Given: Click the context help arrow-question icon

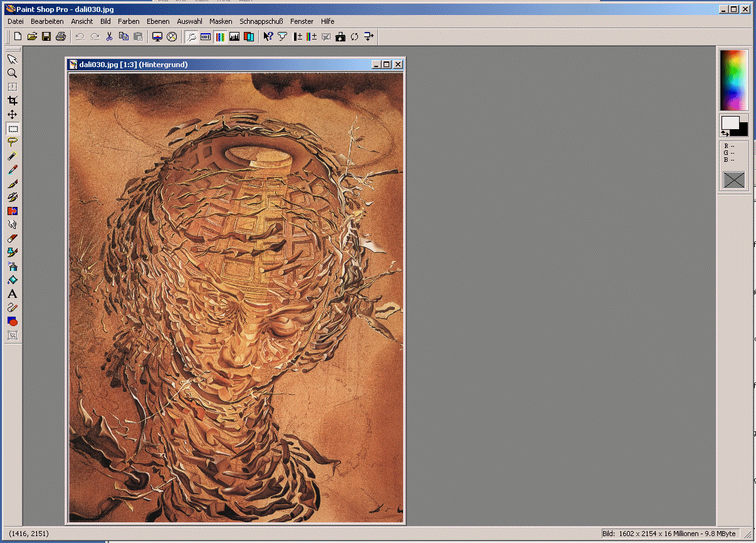Looking at the screenshot, I should click(268, 36).
